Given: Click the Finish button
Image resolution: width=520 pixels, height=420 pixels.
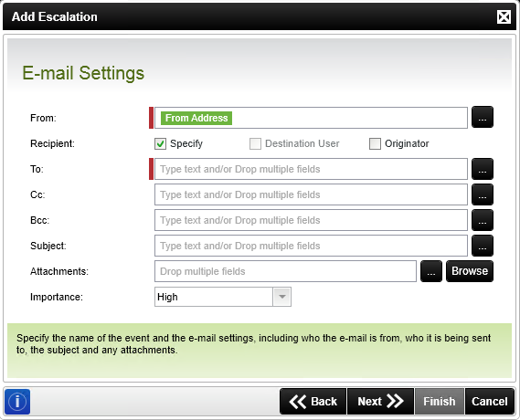Looking at the screenshot, I should point(440,402).
